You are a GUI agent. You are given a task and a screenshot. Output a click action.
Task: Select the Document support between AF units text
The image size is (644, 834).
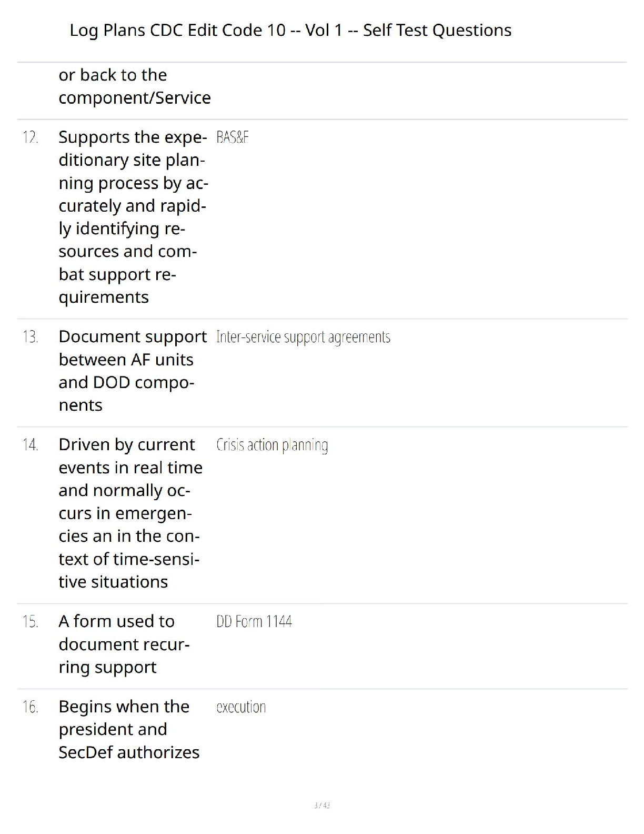(133, 371)
